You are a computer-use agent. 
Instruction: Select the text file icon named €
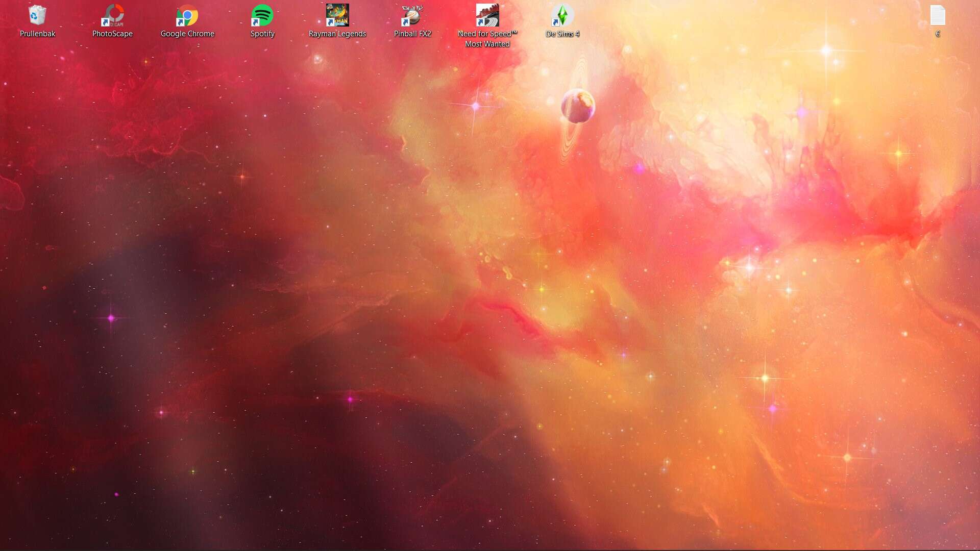(938, 15)
